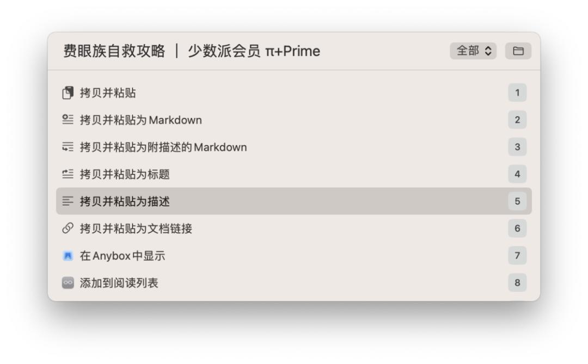Click the bookmark title 费眼族自救攻略
The width and height of the screenshot is (588, 364).
click(x=114, y=51)
